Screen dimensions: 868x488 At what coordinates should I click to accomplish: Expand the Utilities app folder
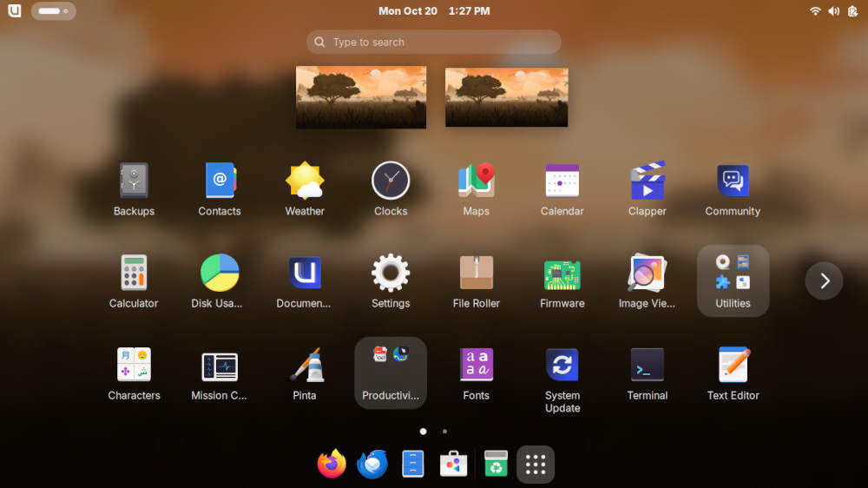pyautogui.click(x=733, y=280)
